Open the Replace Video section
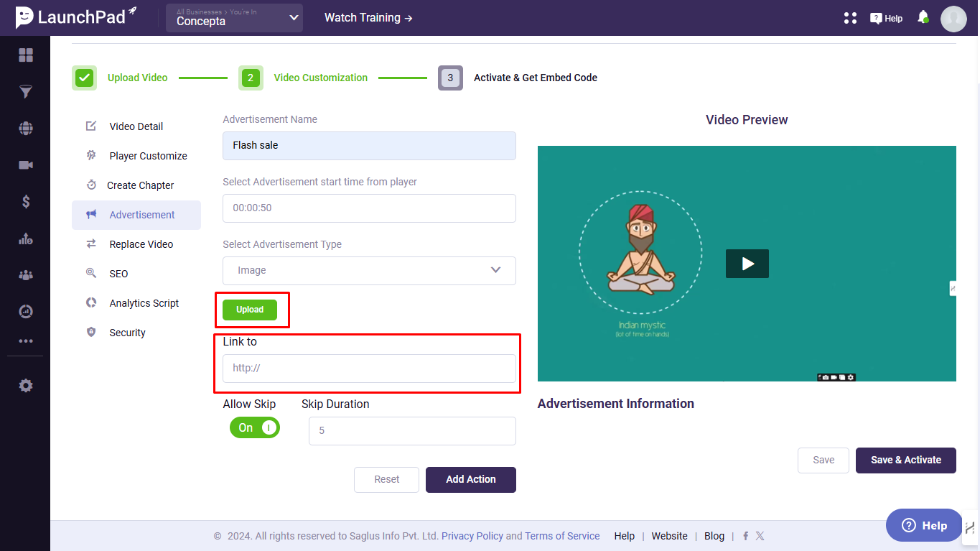 (x=136, y=244)
